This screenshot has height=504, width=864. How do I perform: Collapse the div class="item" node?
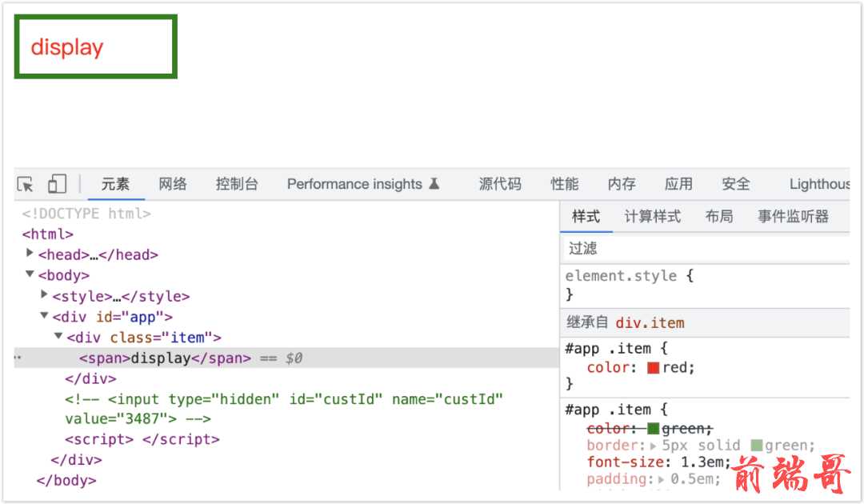[58, 336]
